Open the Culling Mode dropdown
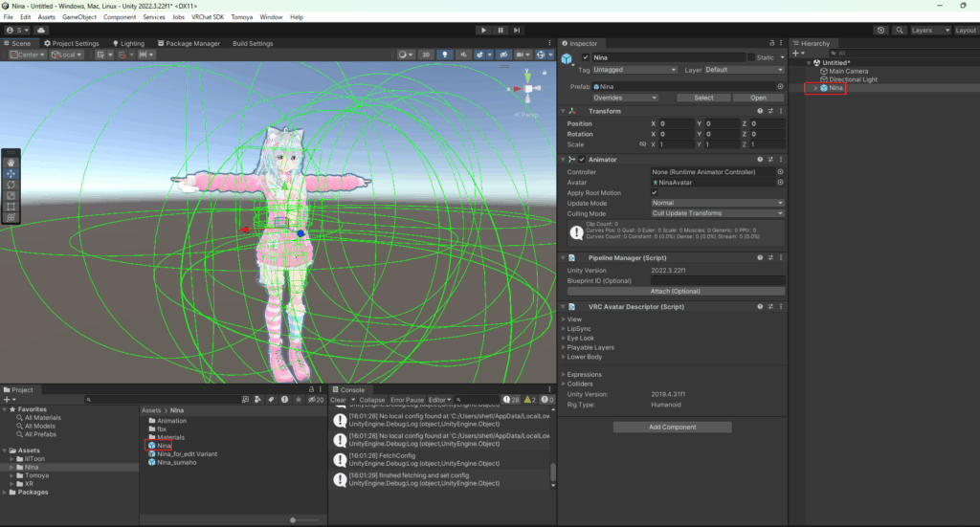Screen dimensions: 980x527 pos(717,213)
